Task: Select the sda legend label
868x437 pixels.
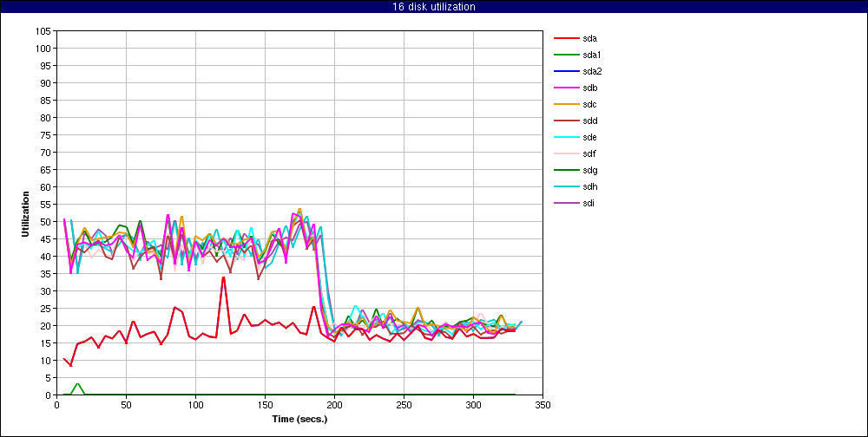Action: click(x=589, y=39)
